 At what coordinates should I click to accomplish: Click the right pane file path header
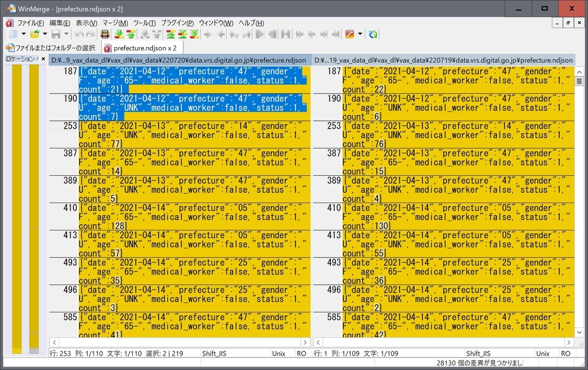(x=443, y=60)
